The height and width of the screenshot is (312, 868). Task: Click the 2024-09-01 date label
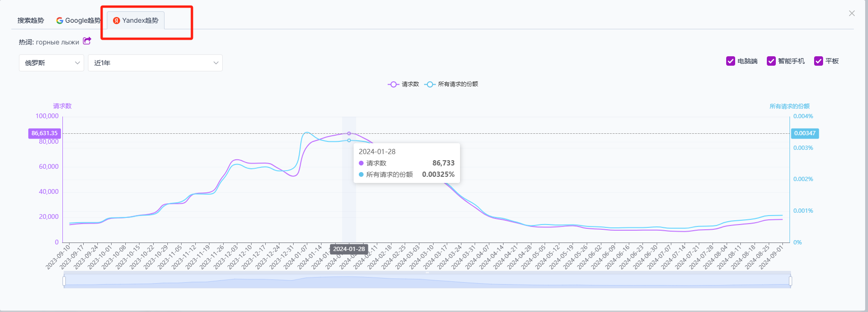coord(771,257)
